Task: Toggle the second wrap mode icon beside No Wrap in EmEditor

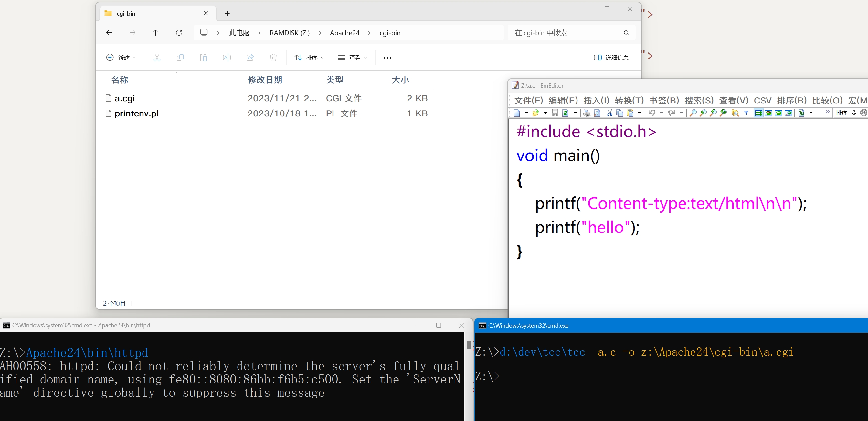Action: click(x=768, y=113)
